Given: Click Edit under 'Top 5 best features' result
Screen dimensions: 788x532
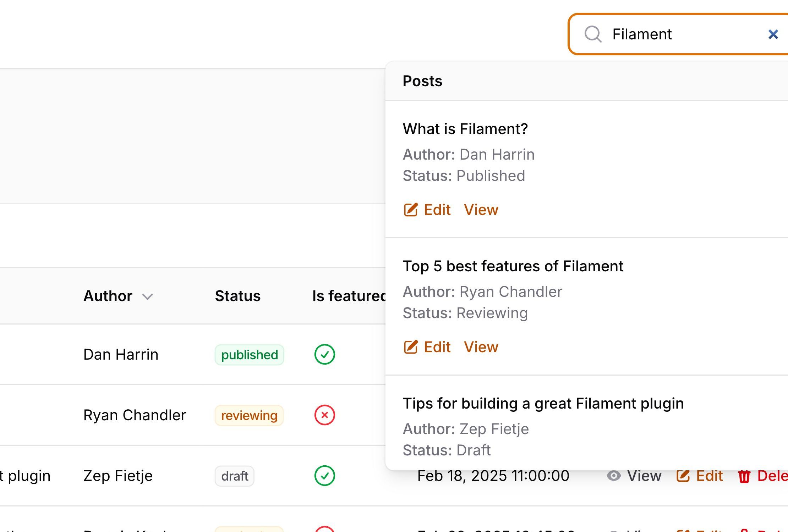Looking at the screenshot, I should [427, 347].
